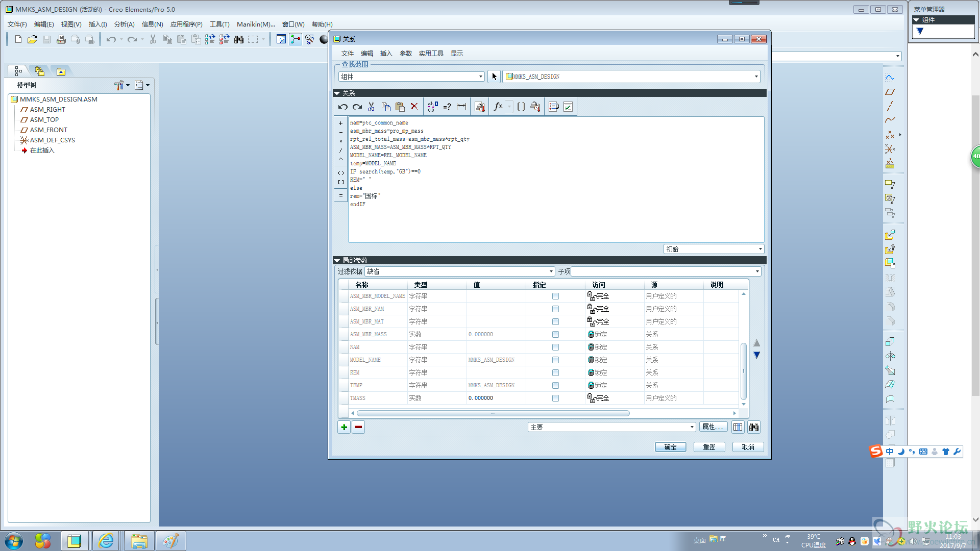The width and height of the screenshot is (980, 551).
Task: Pick a model with the arrow selector icon
Action: pos(494,77)
